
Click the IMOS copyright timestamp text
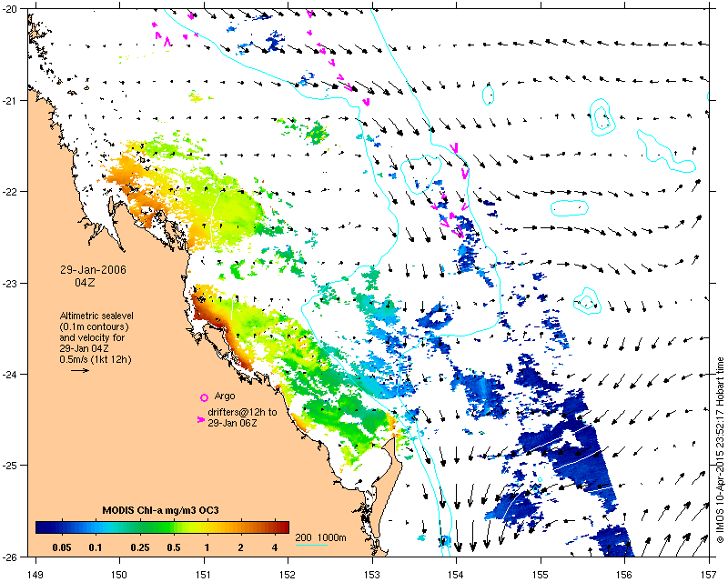click(x=720, y=450)
